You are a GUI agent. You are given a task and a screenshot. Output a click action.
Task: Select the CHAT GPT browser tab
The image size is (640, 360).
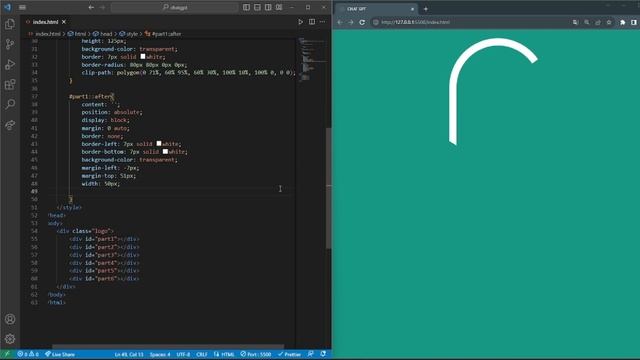point(376,9)
